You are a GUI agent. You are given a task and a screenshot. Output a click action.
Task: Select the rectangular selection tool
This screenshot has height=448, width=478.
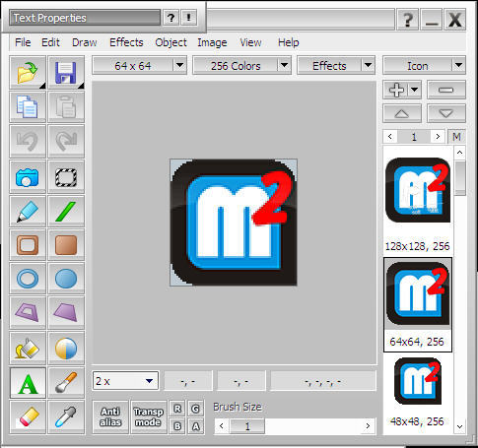tap(66, 176)
